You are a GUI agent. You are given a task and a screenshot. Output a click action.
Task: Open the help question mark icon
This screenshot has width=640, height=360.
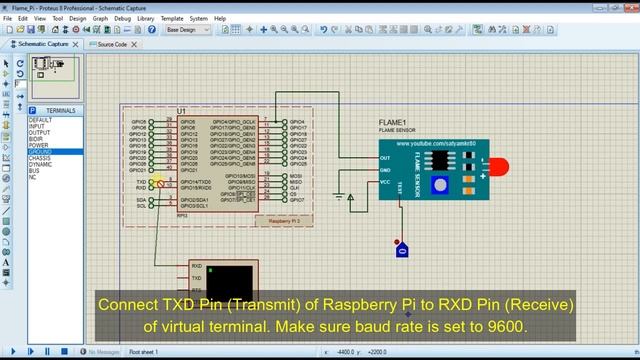coord(152,30)
